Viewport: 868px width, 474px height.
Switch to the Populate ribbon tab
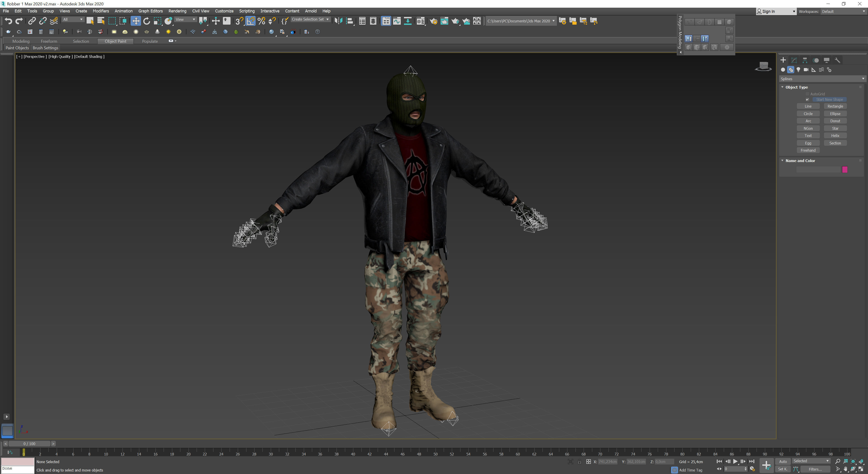click(150, 41)
